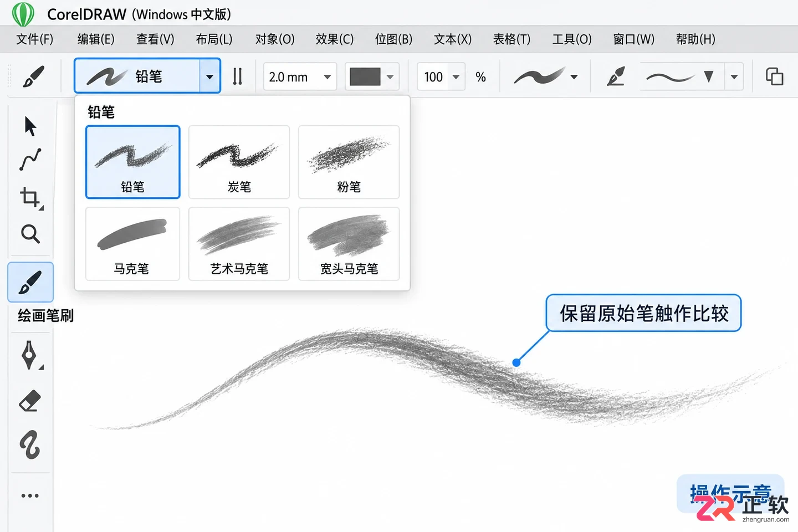Select the Pick arrow tool
798x532 pixels.
(x=30, y=126)
